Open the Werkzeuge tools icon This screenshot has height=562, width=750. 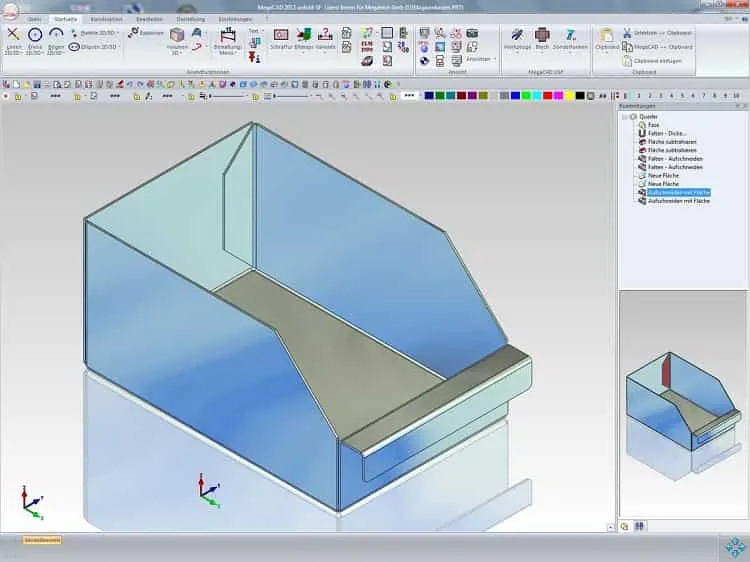tap(517, 38)
